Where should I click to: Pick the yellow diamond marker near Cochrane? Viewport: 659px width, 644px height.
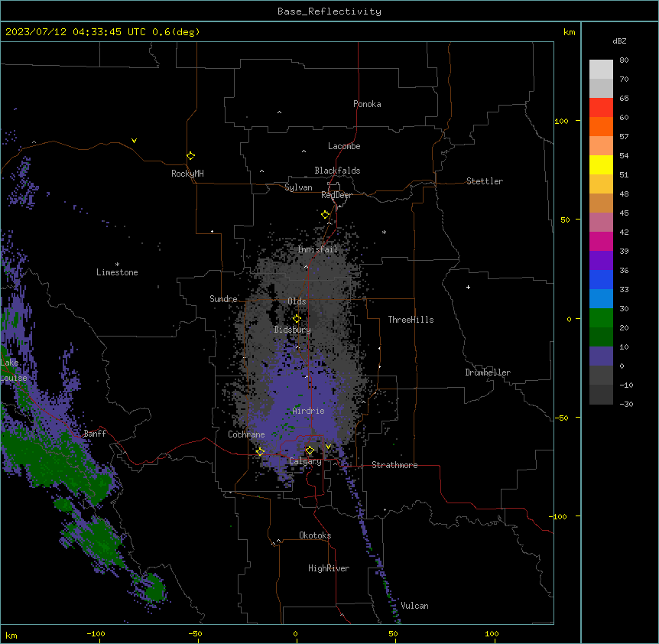point(260,452)
